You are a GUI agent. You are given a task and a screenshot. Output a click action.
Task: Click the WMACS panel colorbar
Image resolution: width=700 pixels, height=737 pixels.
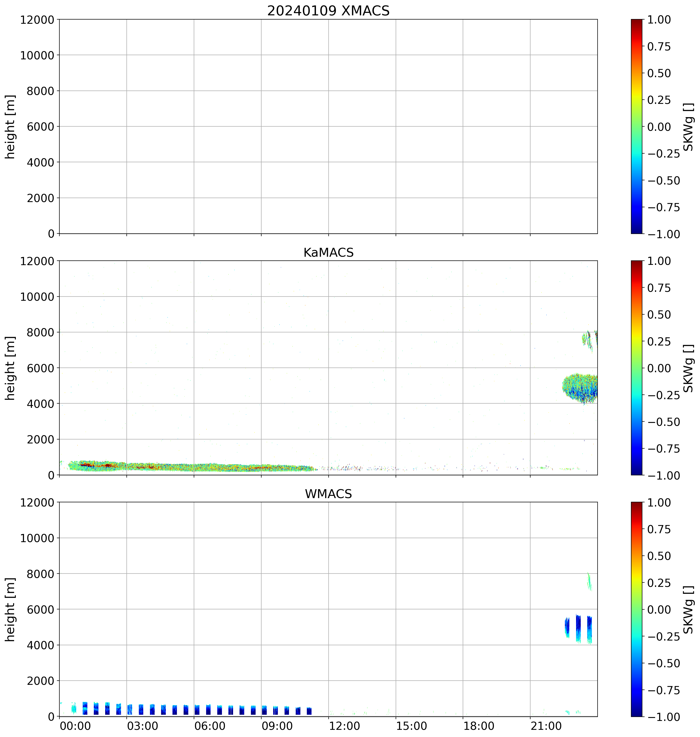(x=637, y=609)
